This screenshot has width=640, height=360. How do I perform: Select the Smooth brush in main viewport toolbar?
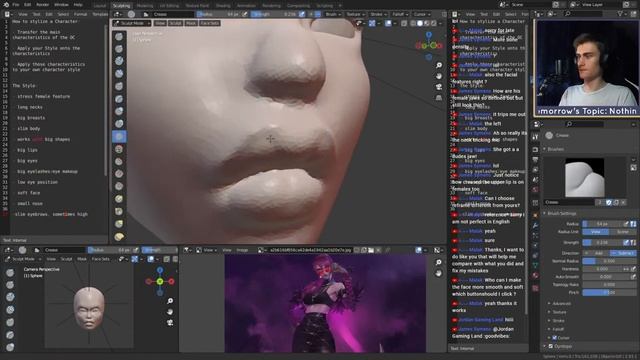(x=119, y=149)
